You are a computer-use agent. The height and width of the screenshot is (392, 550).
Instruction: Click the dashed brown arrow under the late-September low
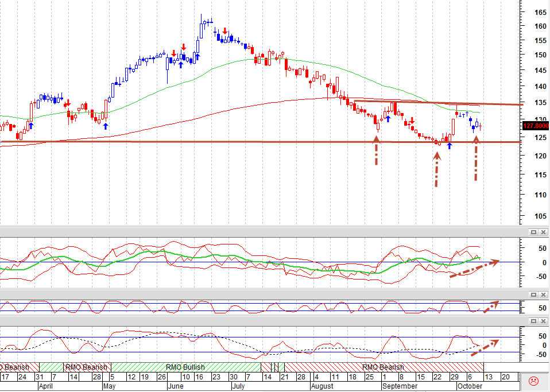click(x=437, y=169)
